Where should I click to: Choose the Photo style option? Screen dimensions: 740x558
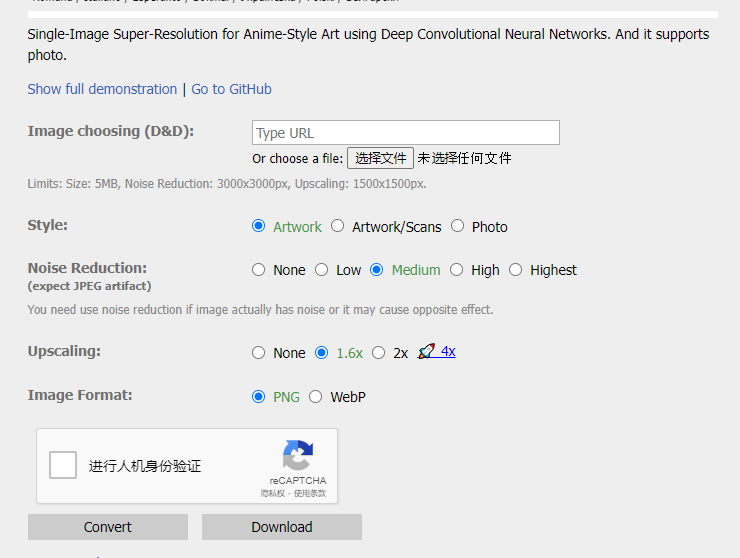click(458, 226)
